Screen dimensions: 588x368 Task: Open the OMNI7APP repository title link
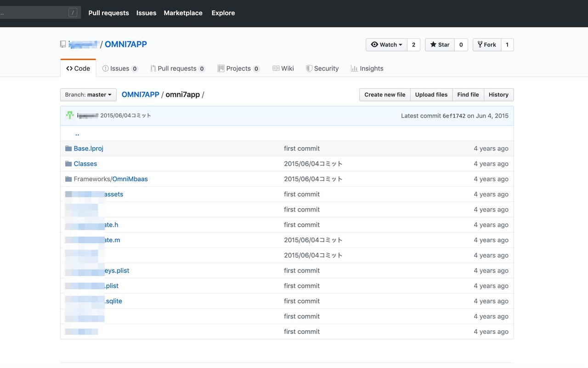126,44
